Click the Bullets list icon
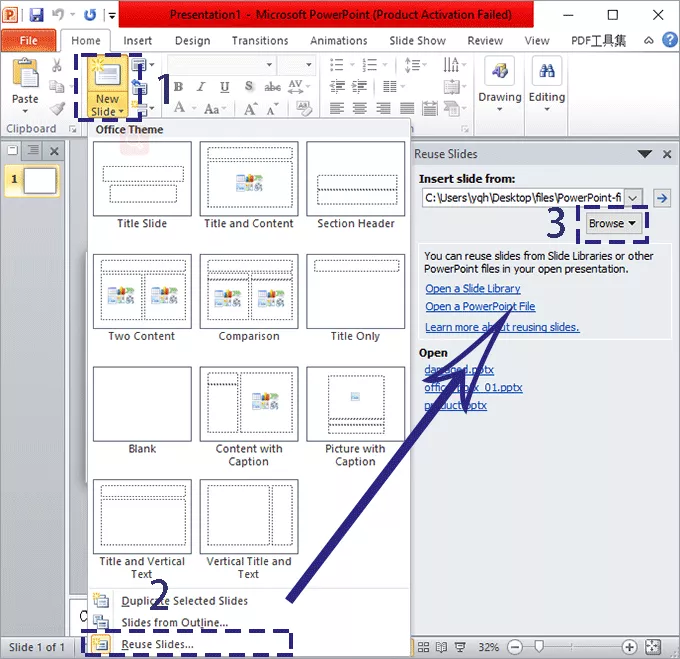The image size is (680, 659). (x=337, y=65)
